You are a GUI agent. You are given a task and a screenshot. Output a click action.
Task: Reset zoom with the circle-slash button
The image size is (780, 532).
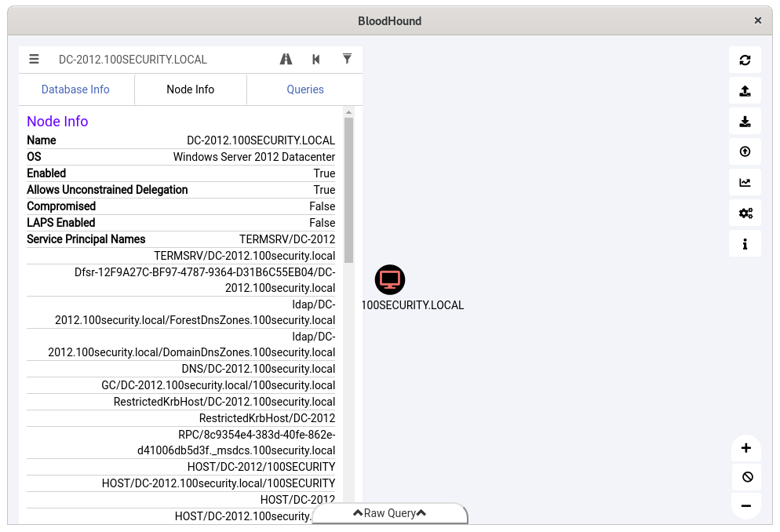click(745, 477)
